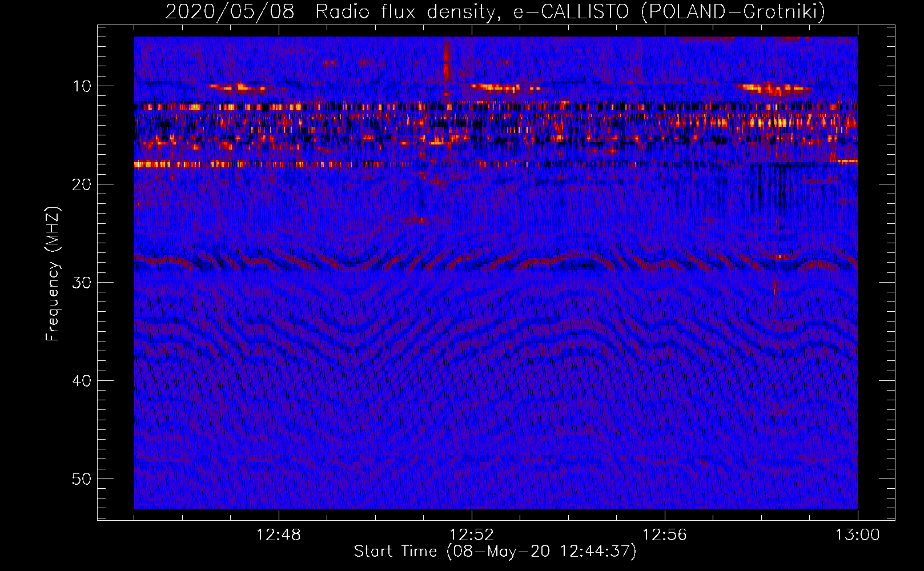Click the 13:00 time tick label
924x571 pixels.
pyautogui.click(x=858, y=535)
